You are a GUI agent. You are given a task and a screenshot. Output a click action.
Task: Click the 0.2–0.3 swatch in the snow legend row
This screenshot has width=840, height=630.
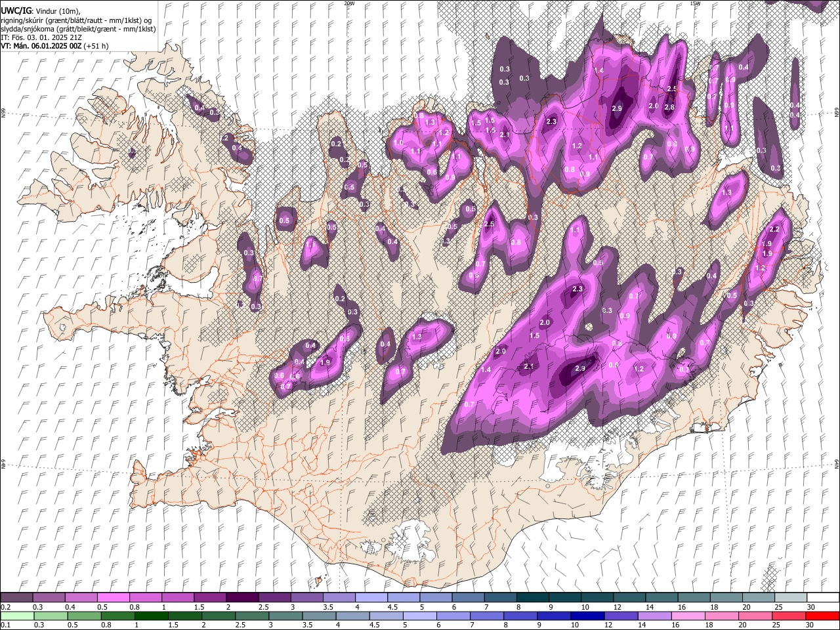(17, 597)
